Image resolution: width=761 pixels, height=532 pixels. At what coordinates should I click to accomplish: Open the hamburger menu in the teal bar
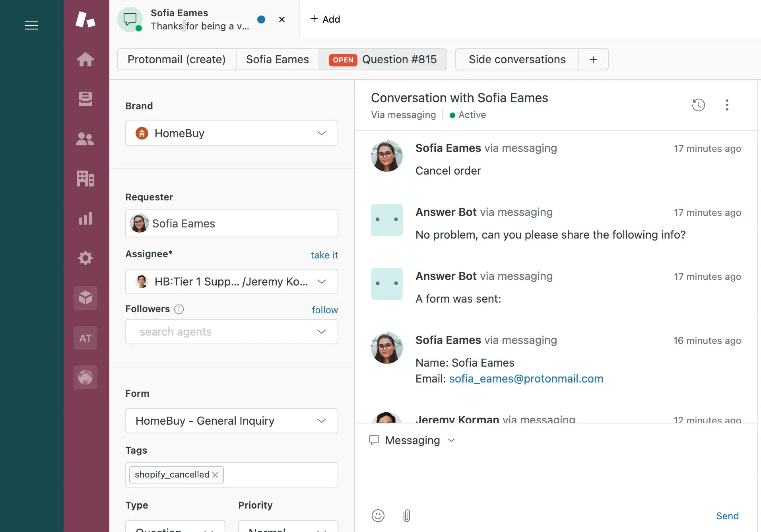pos(31,25)
